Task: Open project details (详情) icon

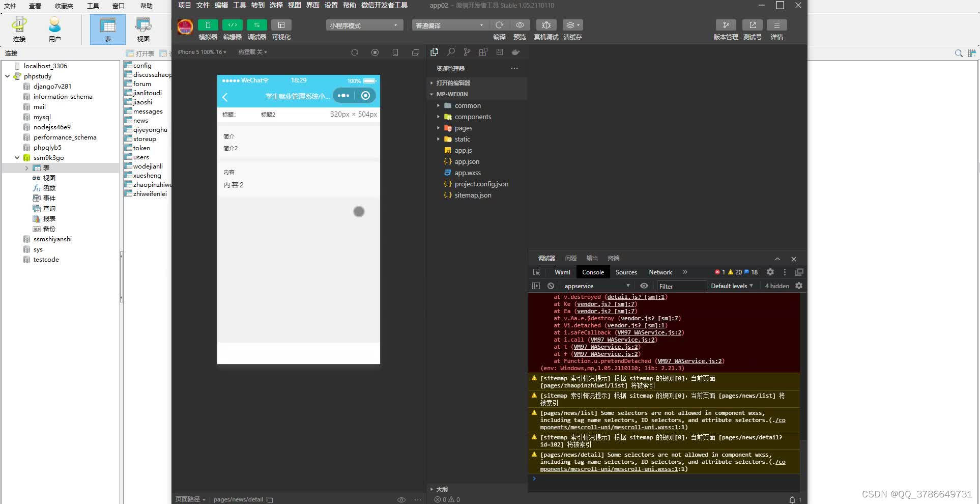Action: point(776,25)
